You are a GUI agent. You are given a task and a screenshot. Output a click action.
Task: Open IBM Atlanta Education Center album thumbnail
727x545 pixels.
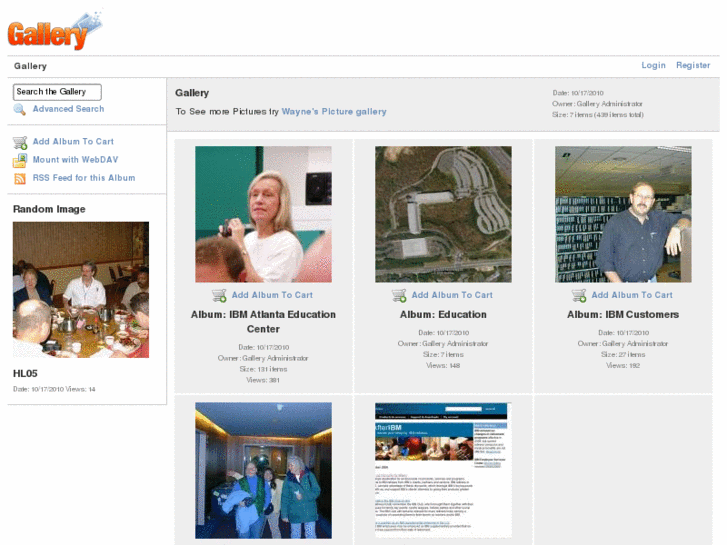[263, 214]
